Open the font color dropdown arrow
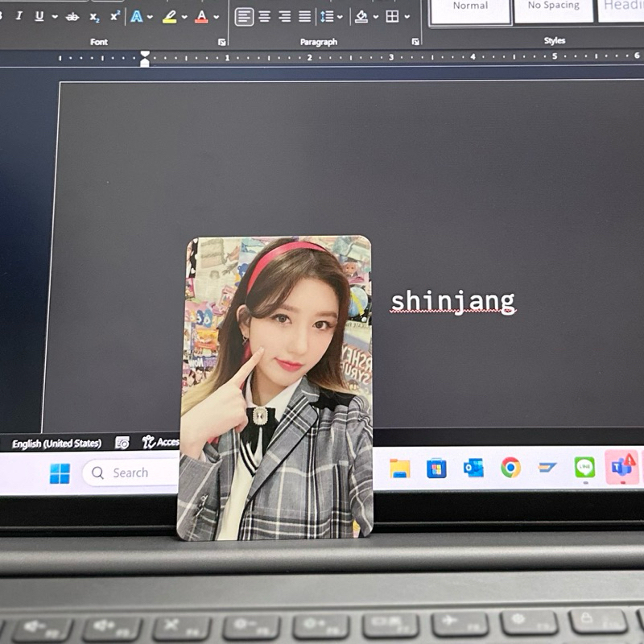Viewport: 644px width, 644px height. click(x=216, y=17)
